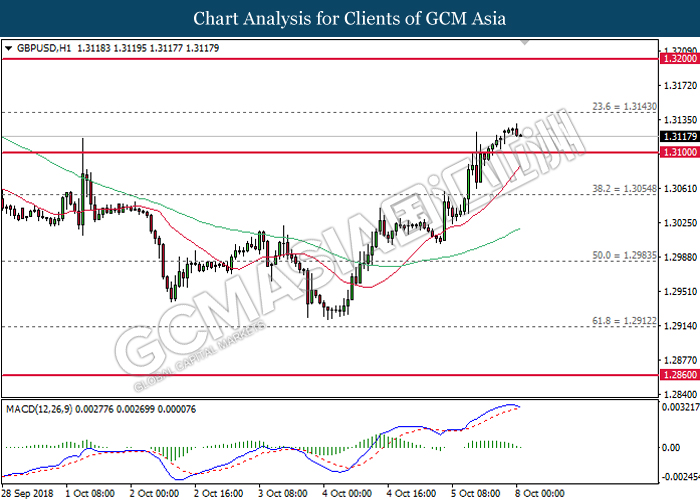Click the 3 Oct 08:00 time axis label
700x500 pixels.
pyautogui.click(x=283, y=493)
